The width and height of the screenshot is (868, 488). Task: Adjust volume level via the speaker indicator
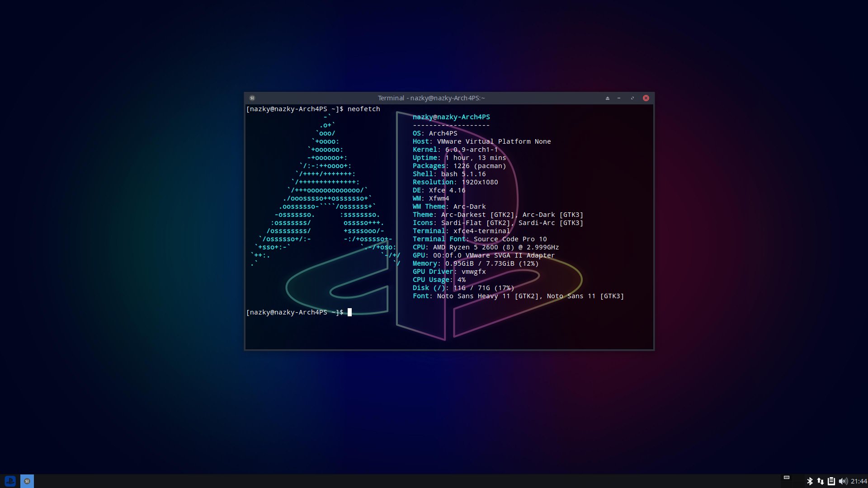tap(844, 481)
